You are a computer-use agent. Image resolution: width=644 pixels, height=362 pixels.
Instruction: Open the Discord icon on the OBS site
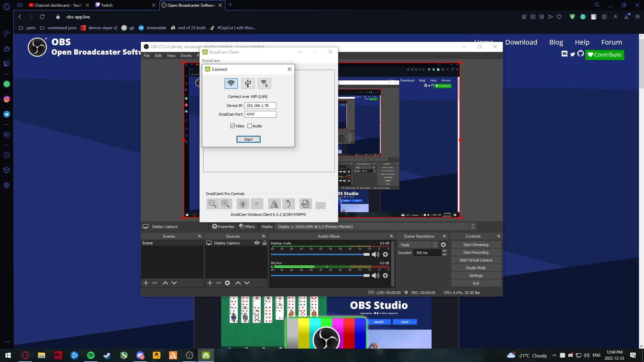[x=565, y=54]
